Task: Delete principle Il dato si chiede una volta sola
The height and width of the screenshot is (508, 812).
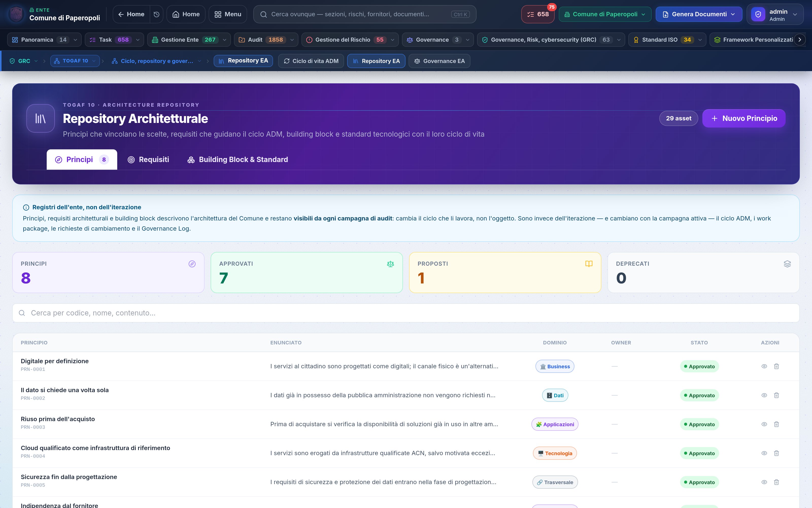Action: 776,395
